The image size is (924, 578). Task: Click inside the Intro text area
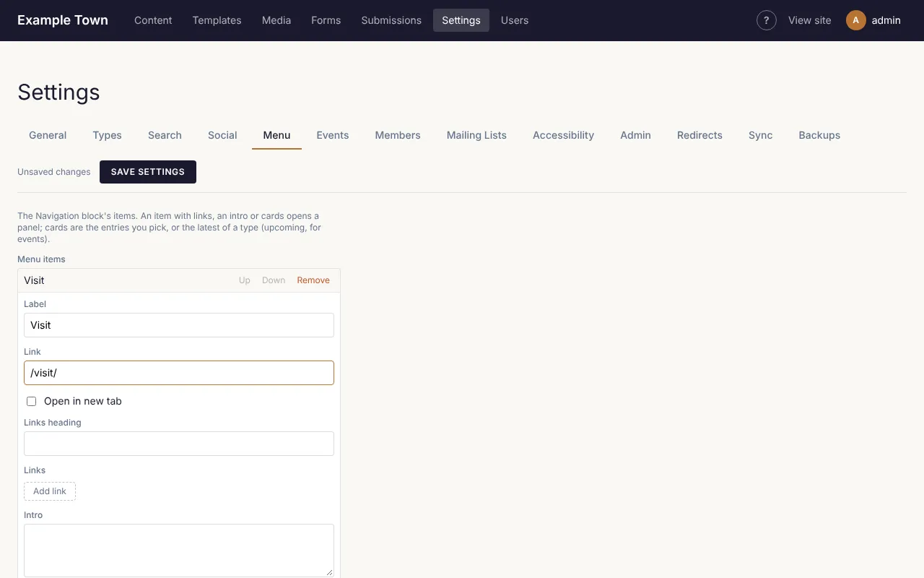[x=179, y=551]
